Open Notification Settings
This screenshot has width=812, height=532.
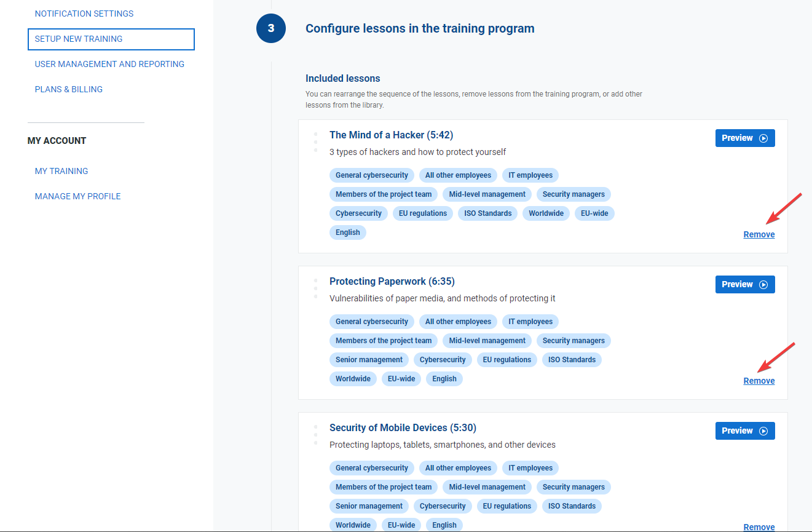click(84, 13)
